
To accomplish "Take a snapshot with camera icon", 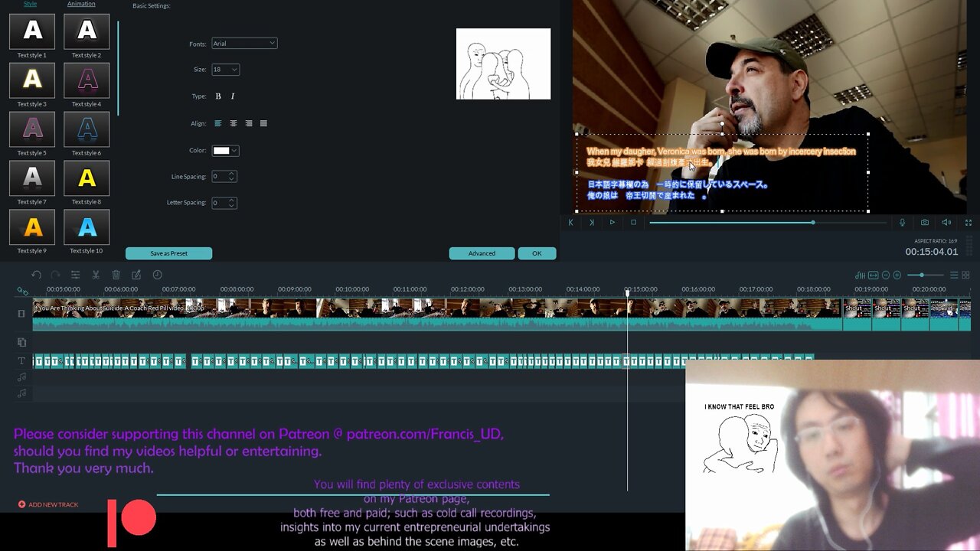I will (x=925, y=223).
